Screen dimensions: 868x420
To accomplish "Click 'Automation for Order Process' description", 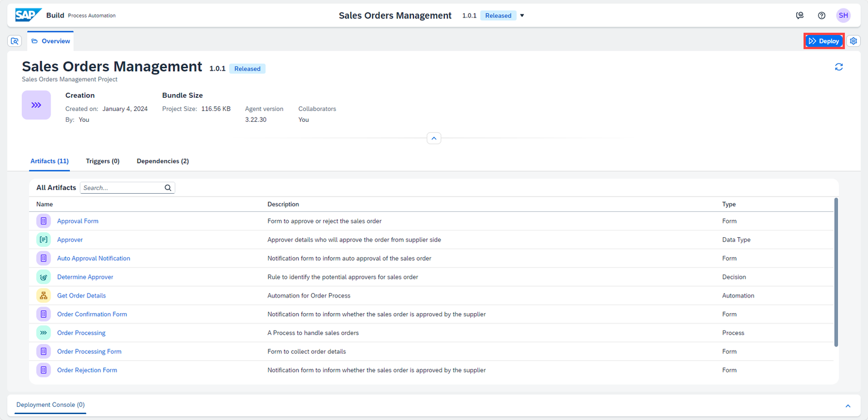I will point(309,296).
